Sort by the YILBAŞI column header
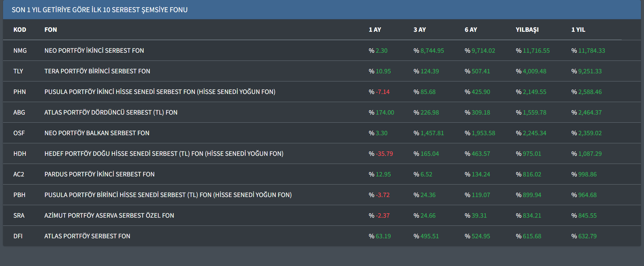The width and height of the screenshot is (644, 266). (x=527, y=30)
